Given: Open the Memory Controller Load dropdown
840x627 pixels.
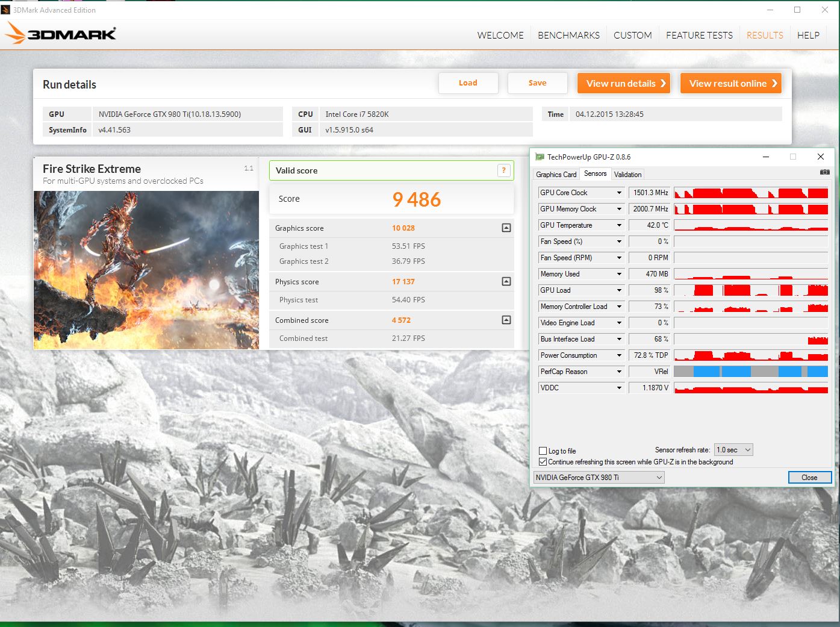Looking at the screenshot, I should pyautogui.click(x=619, y=307).
